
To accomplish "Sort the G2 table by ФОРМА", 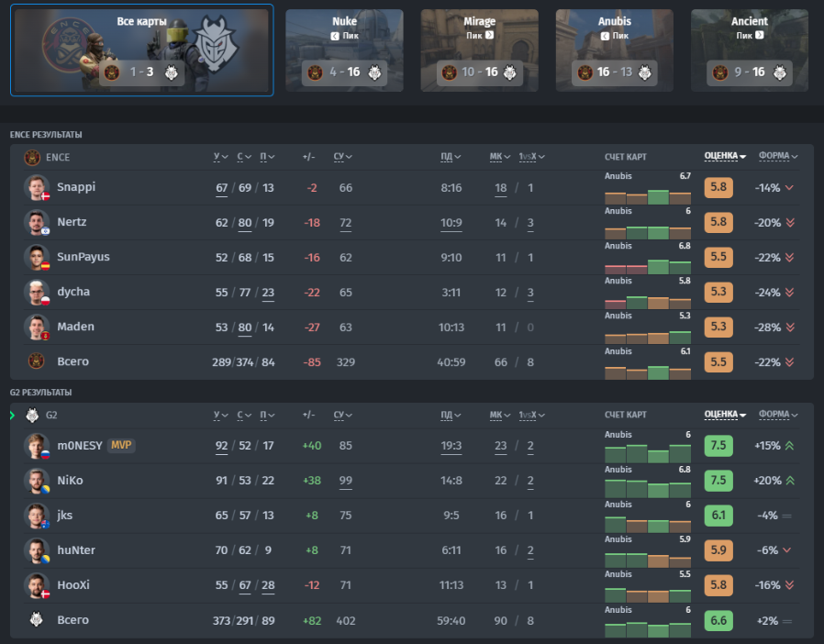I will click(x=778, y=415).
